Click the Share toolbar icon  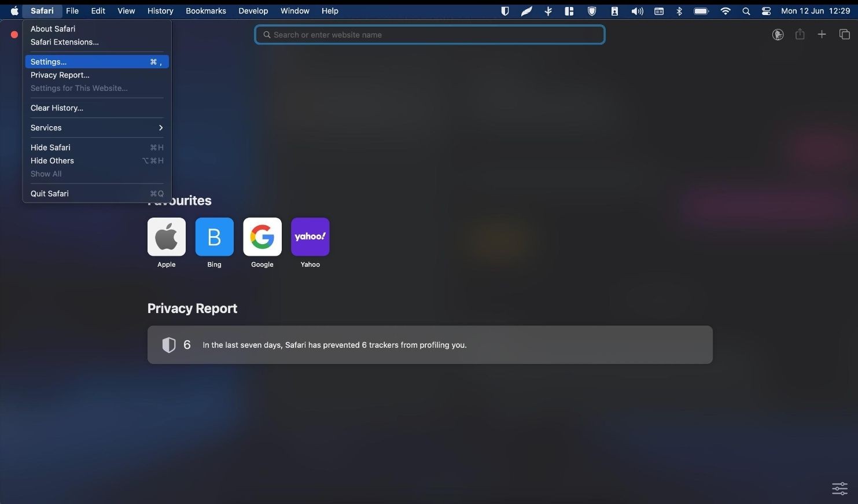(800, 35)
